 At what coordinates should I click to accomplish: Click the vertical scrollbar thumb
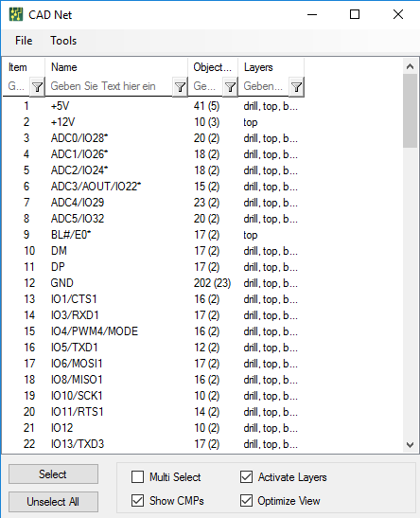[x=410, y=111]
